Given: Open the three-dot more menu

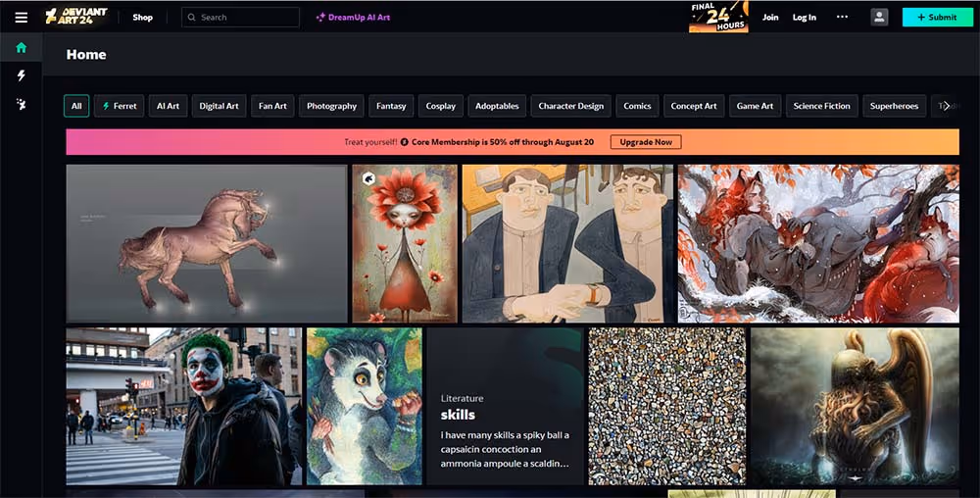Looking at the screenshot, I should pyautogui.click(x=843, y=17).
